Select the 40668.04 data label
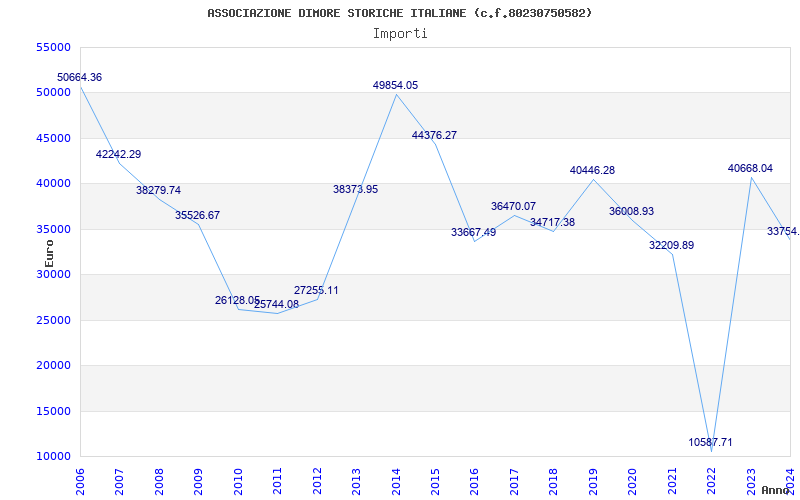 click(750, 168)
